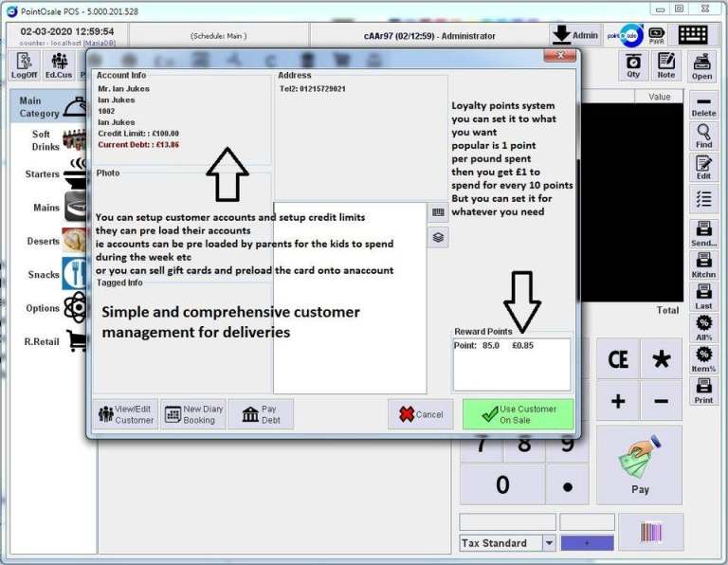Cancel the customer dialog
Viewport: 728px width, 565px height.
click(421, 414)
